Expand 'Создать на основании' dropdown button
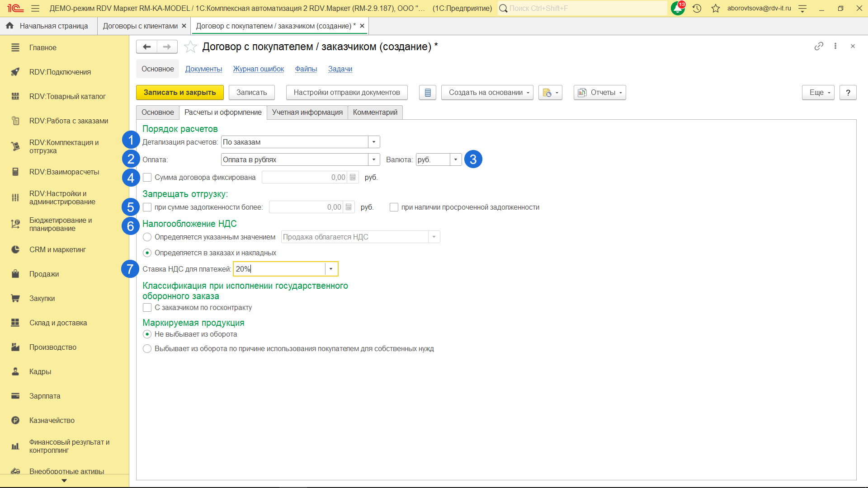This screenshot has width=868, height=488. (487, 93)
